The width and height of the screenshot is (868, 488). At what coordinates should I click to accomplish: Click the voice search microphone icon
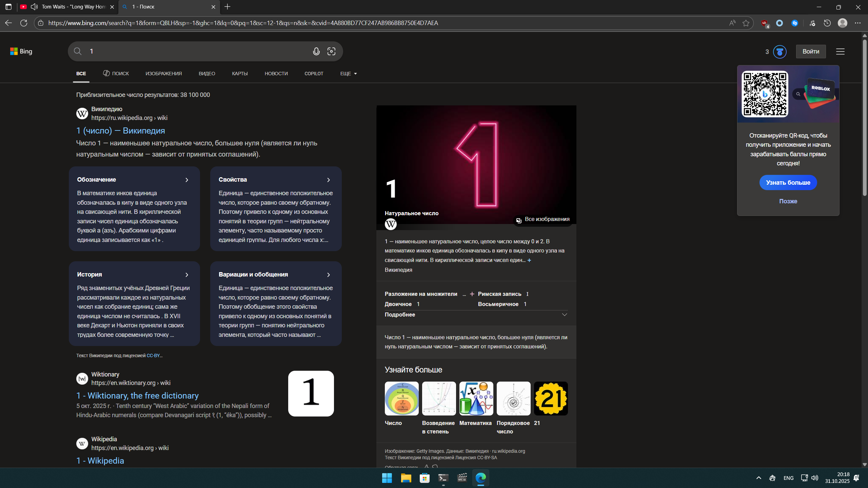click(316, 52)
